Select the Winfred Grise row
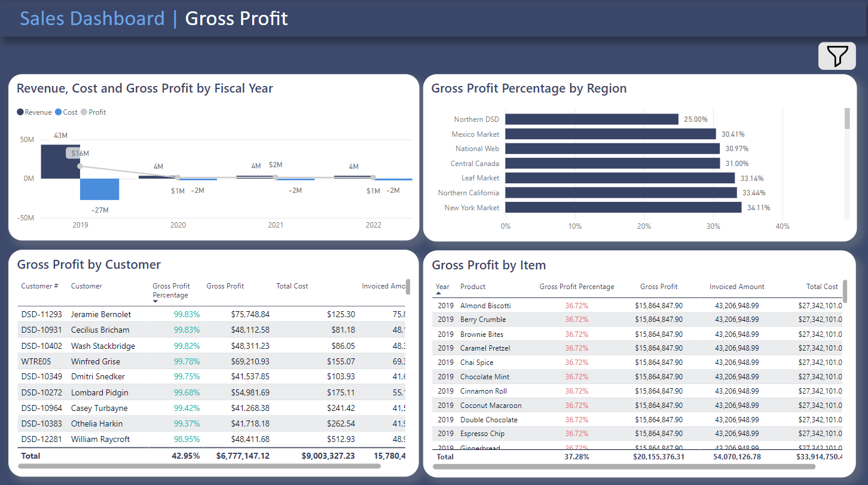 tap(212, 361)
